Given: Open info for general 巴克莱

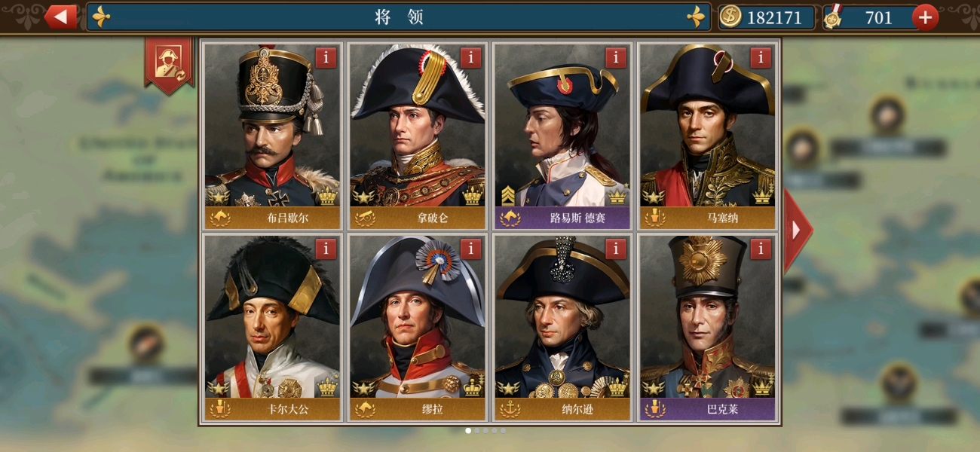Looking at the screenshot, I should pos(760,249).
